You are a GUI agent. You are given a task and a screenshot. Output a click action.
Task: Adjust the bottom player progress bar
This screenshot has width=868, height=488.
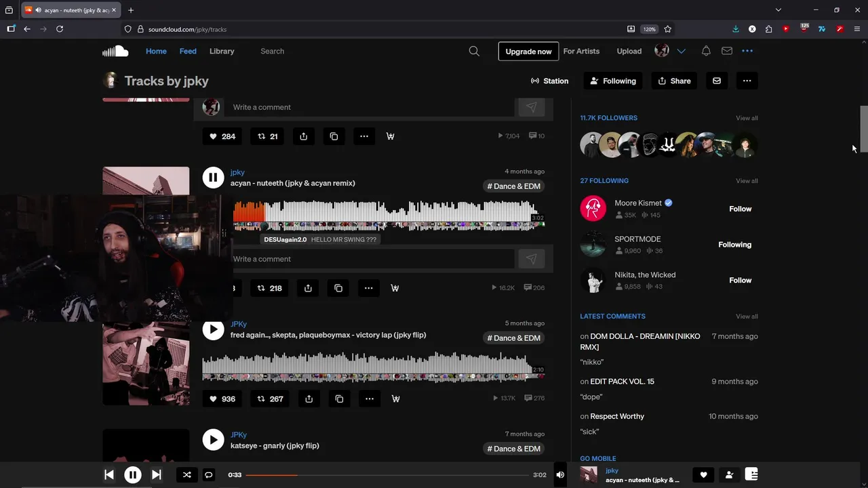tap(387, 475)
